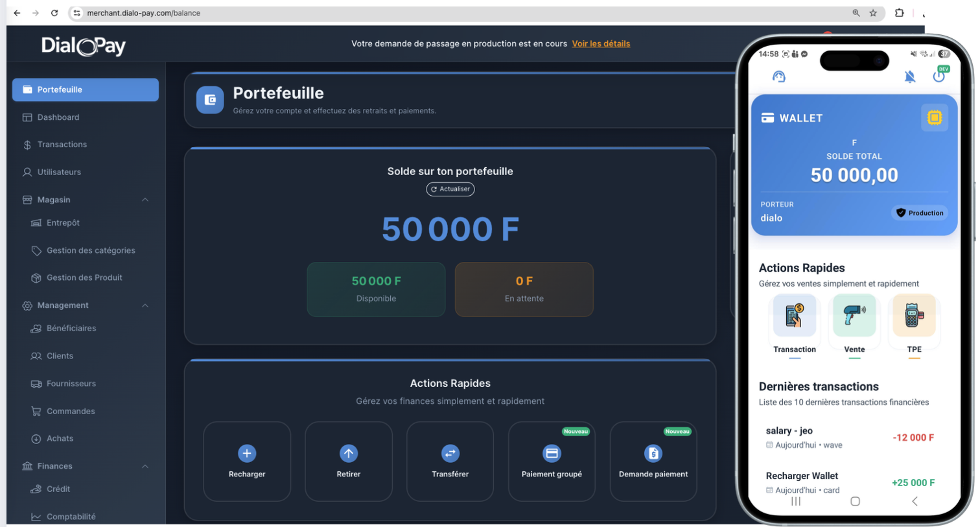
Task: Toggle the muted notifications bell icon
Action: 909,76
